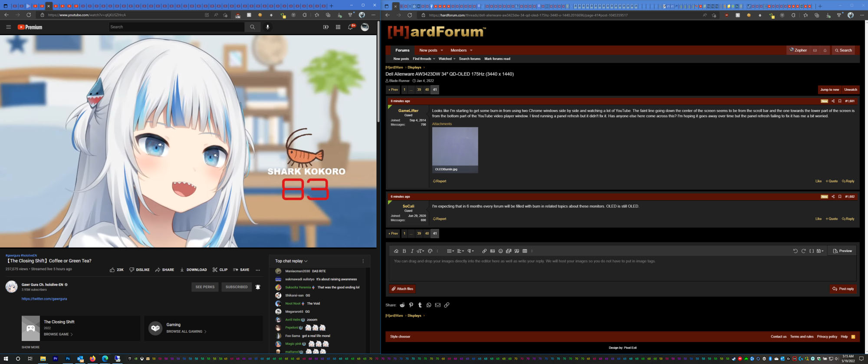Toggle the channel notification bell beside Subscribed

258,287
